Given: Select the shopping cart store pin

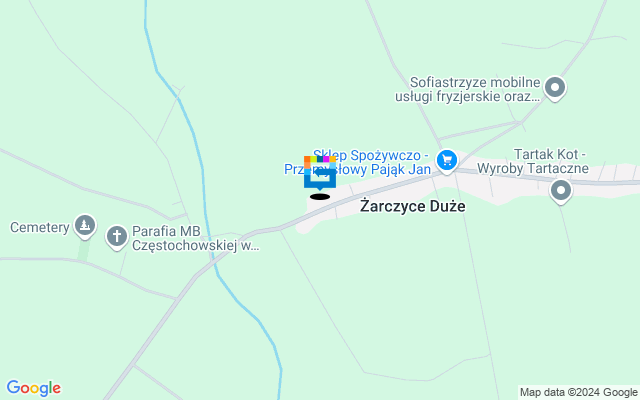Looking at the screenshot, I should click(447, 161).
